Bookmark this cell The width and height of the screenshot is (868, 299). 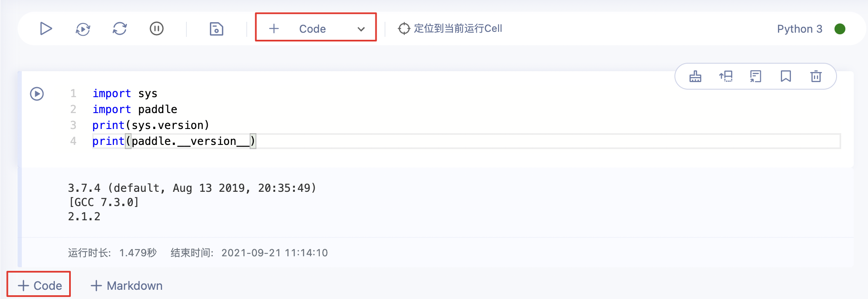786,76
